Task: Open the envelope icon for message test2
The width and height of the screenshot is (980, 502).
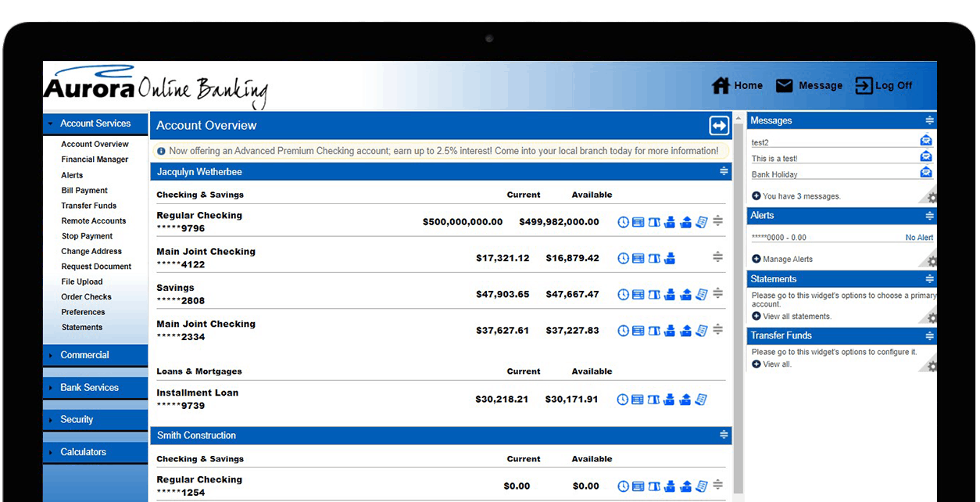Action: coord(926,141)
